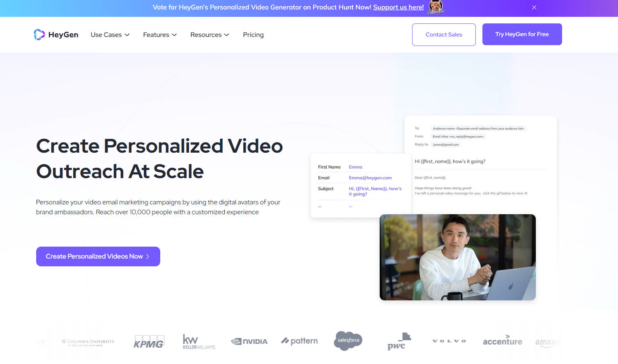This screenshot has height=364, width=618.
Task: Click Create Personalized Videos Now
Action: point(98,256)
